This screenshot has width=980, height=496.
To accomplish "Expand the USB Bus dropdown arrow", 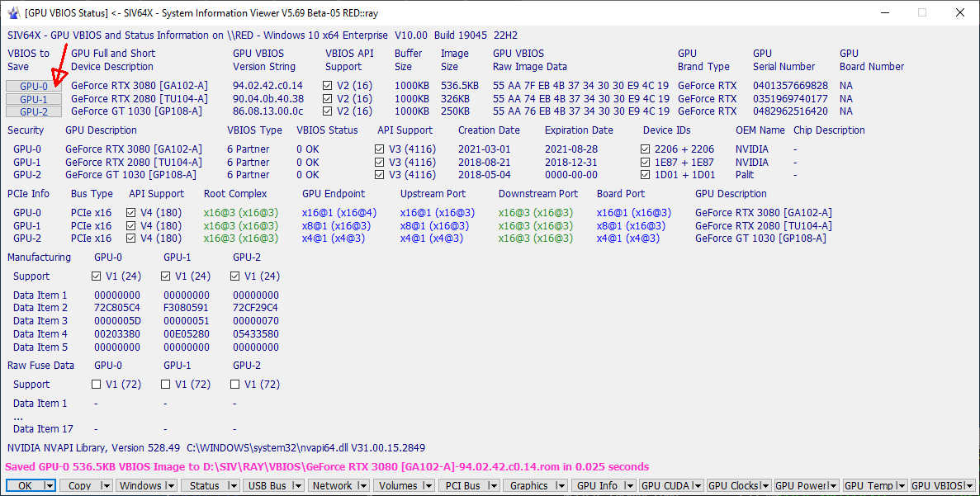I will 297,485.
